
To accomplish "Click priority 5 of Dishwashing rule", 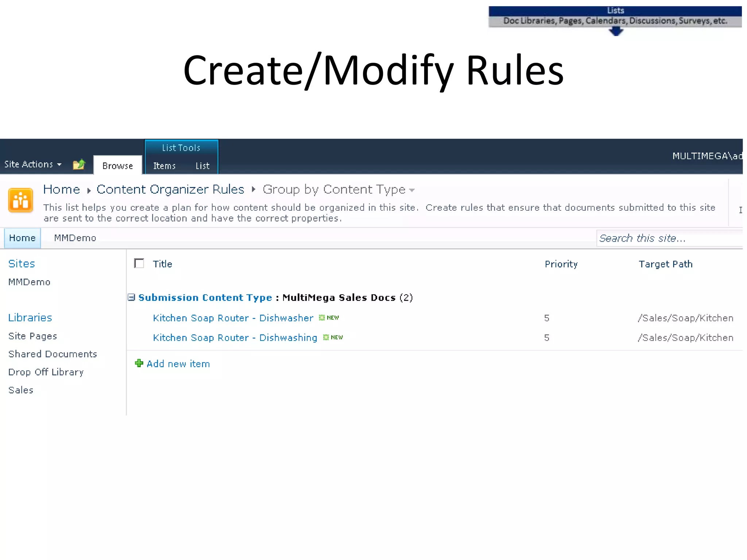I will pos(547,338).
